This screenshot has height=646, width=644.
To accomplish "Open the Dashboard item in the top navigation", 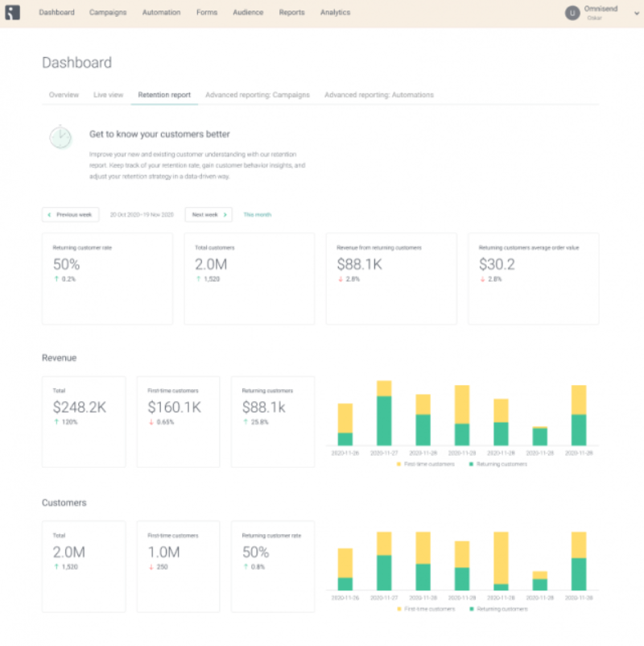I will point(57,12).
